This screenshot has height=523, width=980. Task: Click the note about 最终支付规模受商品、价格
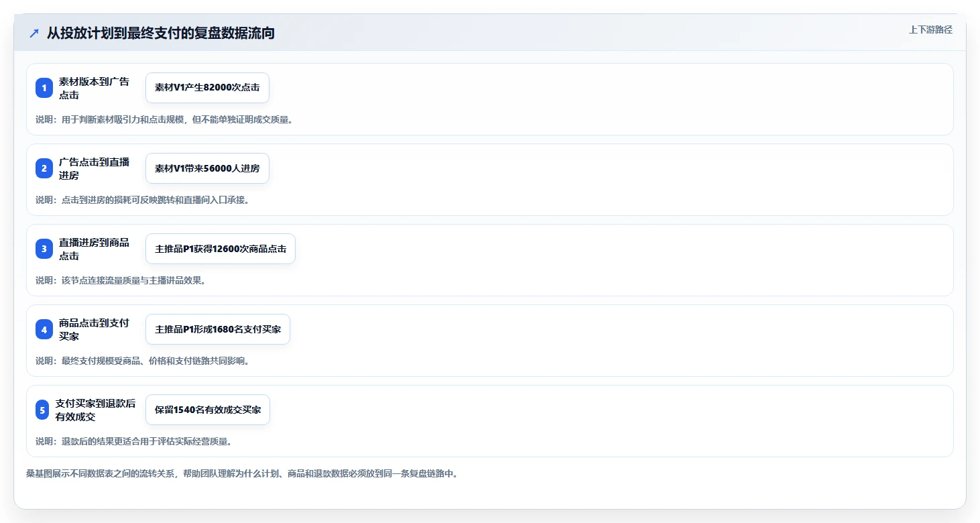click(x=142, y=361)
